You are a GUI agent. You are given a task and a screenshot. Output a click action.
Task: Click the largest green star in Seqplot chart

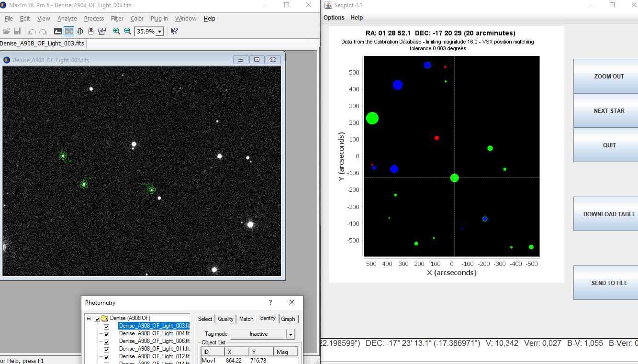point(372,118)
